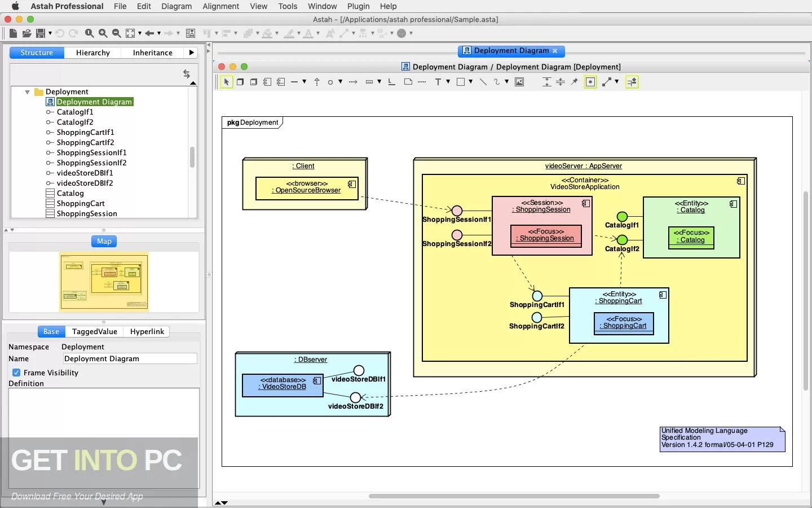Switch to the Hyperlink tab
This screenshot has height=508, width=812.
tap(147, 331)
